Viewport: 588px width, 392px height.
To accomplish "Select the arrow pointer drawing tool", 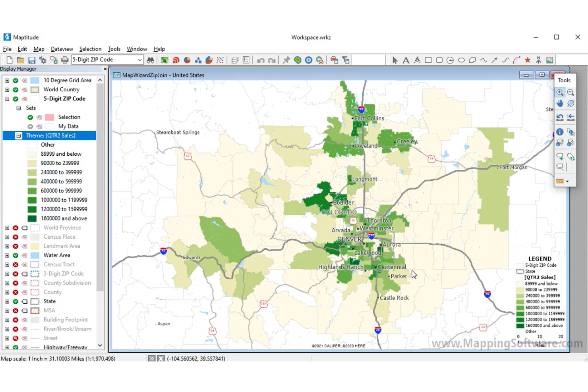I will click(x=395, y=60).
